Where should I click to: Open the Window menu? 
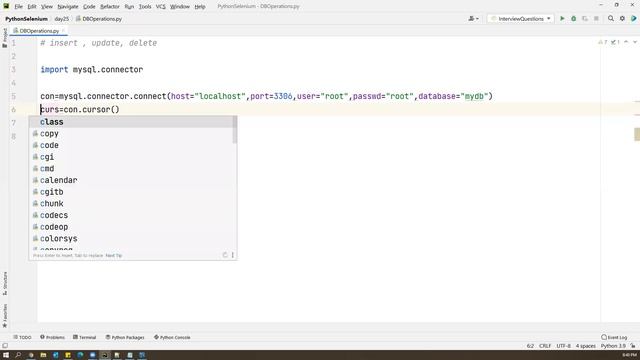(x=180, y=7)
